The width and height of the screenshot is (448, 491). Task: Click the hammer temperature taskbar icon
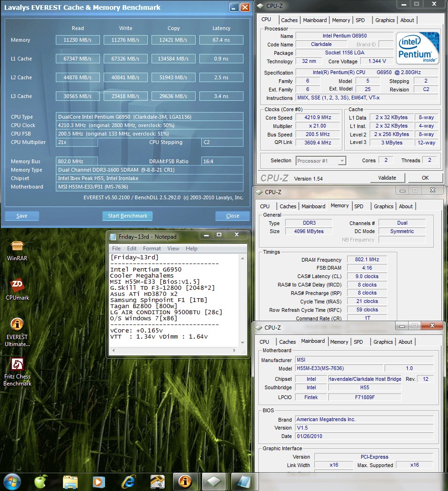(x=157, y=482)
